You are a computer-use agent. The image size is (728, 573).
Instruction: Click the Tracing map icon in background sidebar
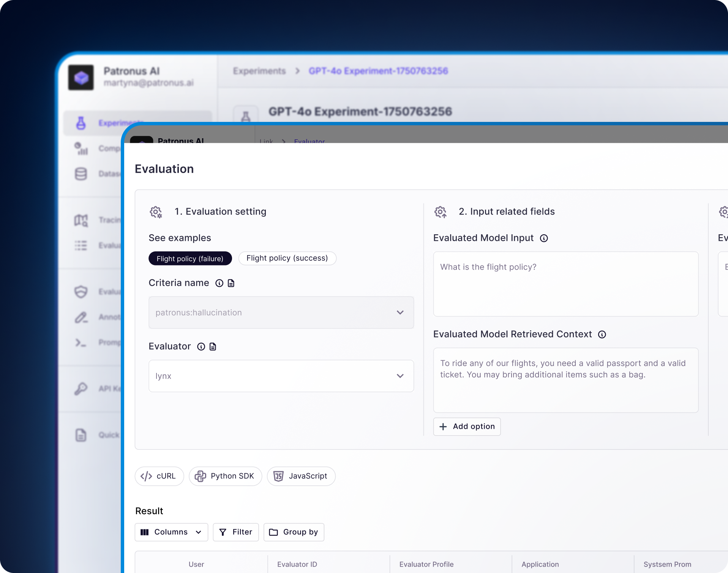(81, 220)
